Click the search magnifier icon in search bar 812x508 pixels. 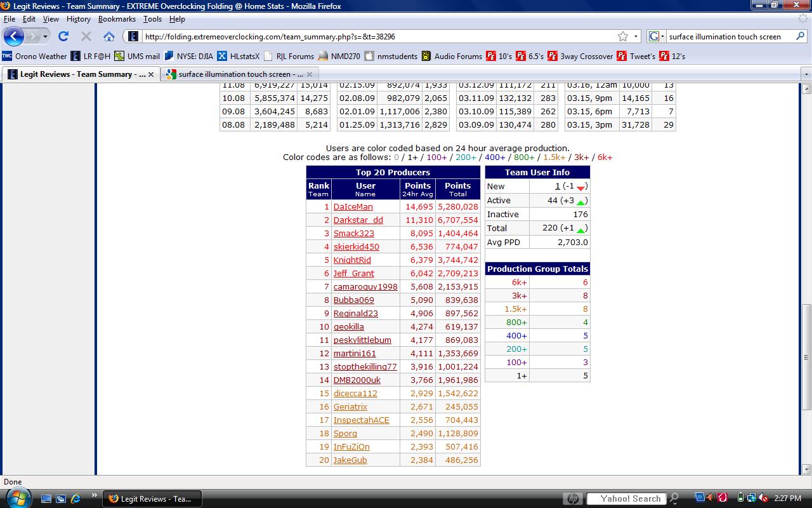[x=801, y=36]
